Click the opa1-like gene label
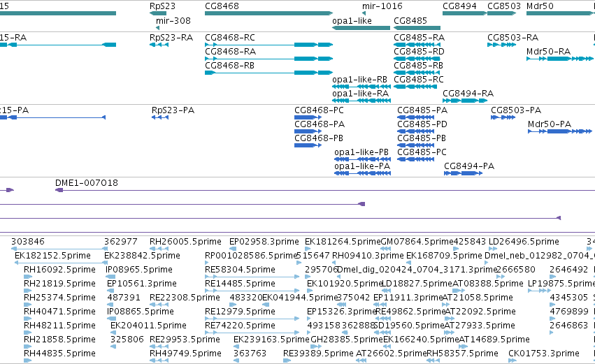 click(x=352, y=21)
